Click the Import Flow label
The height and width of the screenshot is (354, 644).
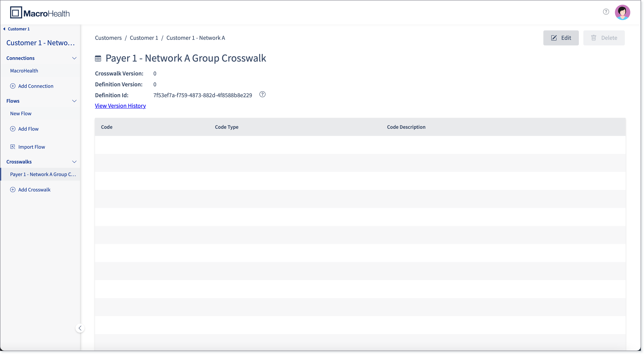32,147
